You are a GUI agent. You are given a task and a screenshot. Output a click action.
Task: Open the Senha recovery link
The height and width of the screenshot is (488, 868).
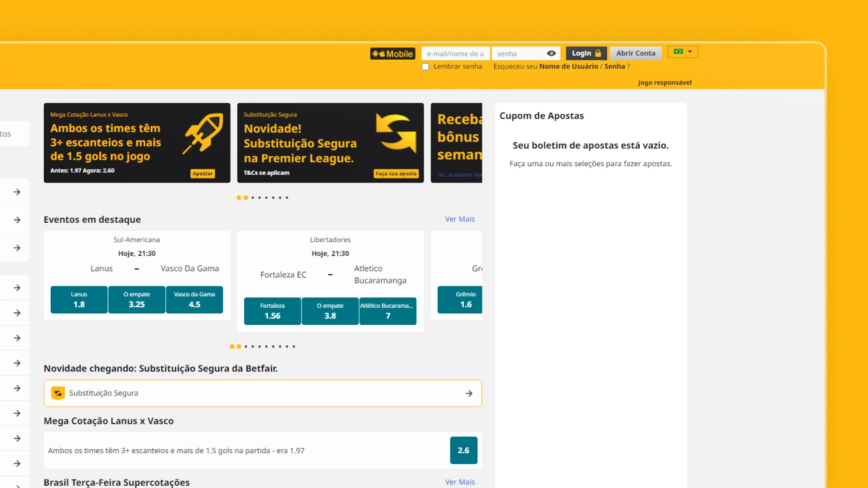pos(614,66)
